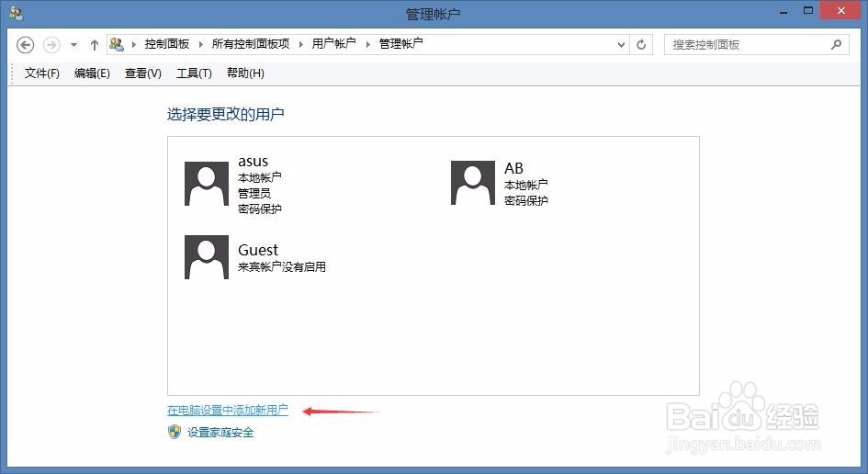
Task: Click the 搜索控制面板 search field
Action: click(x=756, y=45)
